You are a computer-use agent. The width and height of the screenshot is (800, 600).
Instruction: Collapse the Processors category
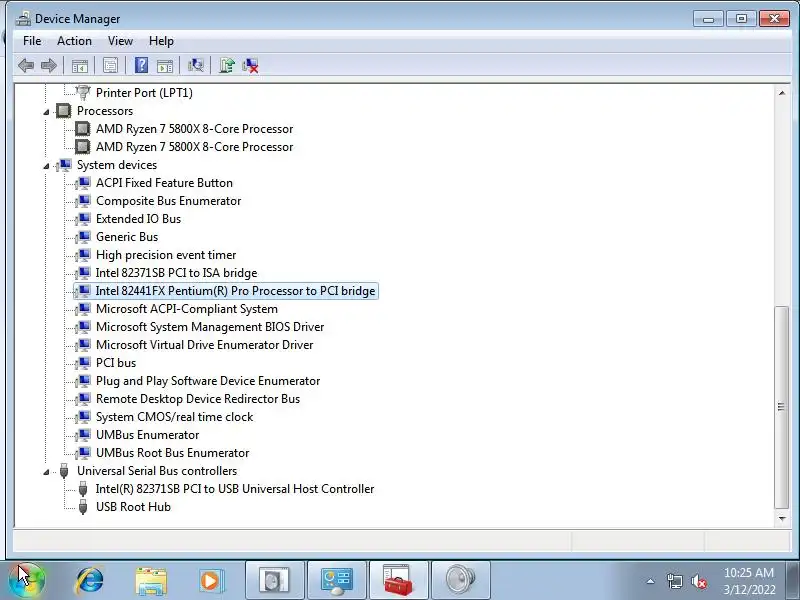[46, 112]
